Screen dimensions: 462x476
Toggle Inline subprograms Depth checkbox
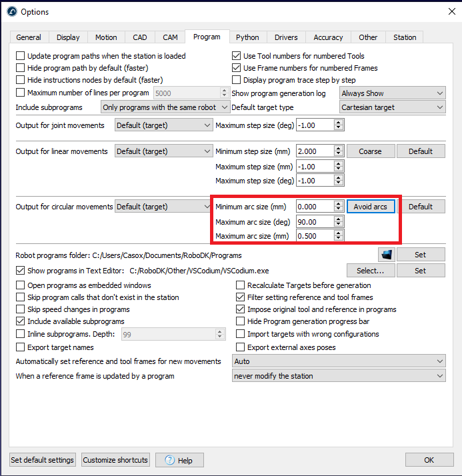point(21,334)
